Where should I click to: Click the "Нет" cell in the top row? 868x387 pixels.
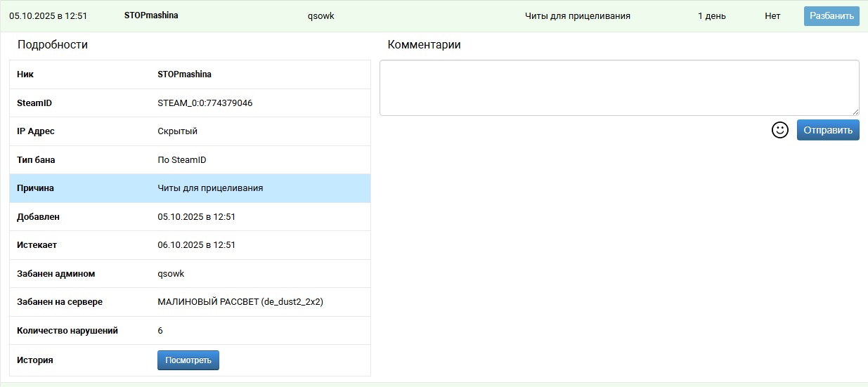772,16
